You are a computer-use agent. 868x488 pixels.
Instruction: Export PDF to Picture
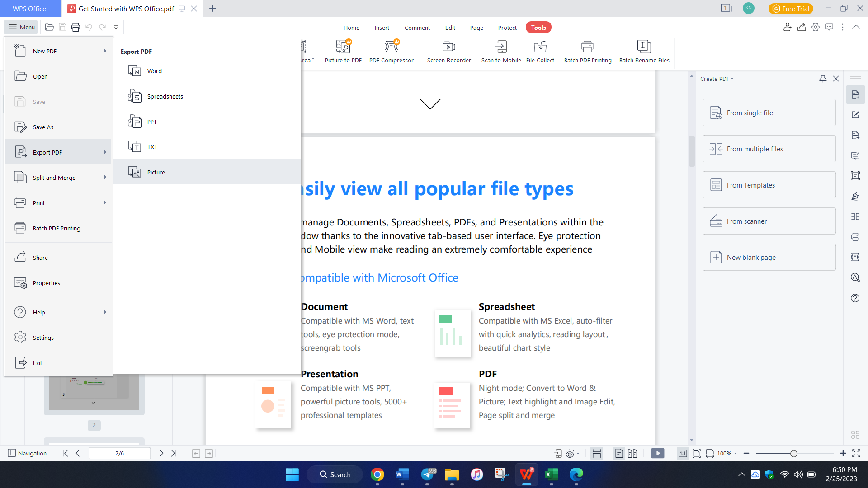(207, 172)
